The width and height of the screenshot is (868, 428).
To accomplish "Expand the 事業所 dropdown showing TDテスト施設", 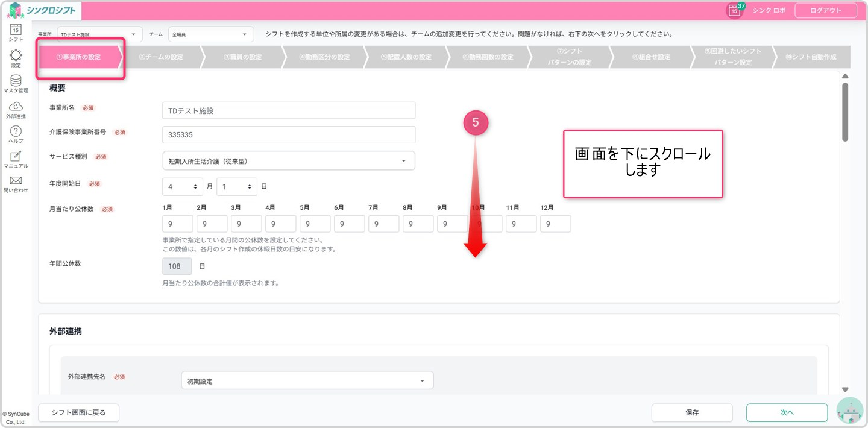I will (99, 34).
